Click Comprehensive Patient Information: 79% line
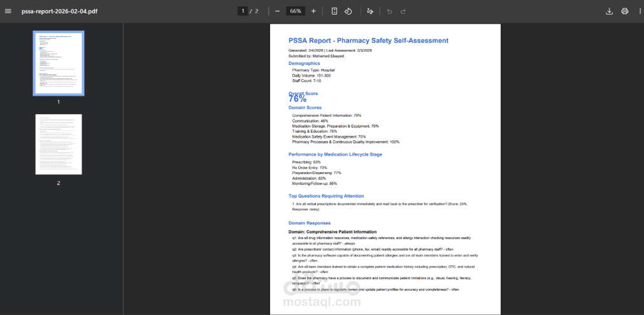Screen dimensions: 644x315 327,115
